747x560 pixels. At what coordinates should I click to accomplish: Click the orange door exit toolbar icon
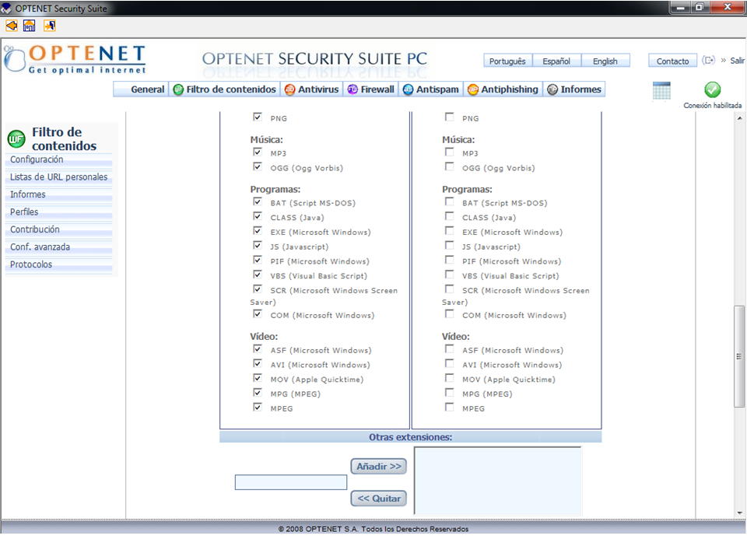[x=49, y=26]
